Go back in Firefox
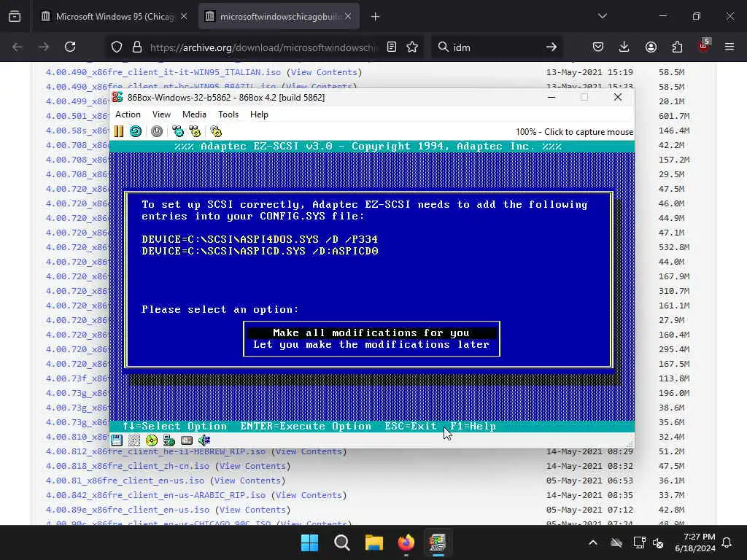The image size is (747, 560). [x=18, y=47]
